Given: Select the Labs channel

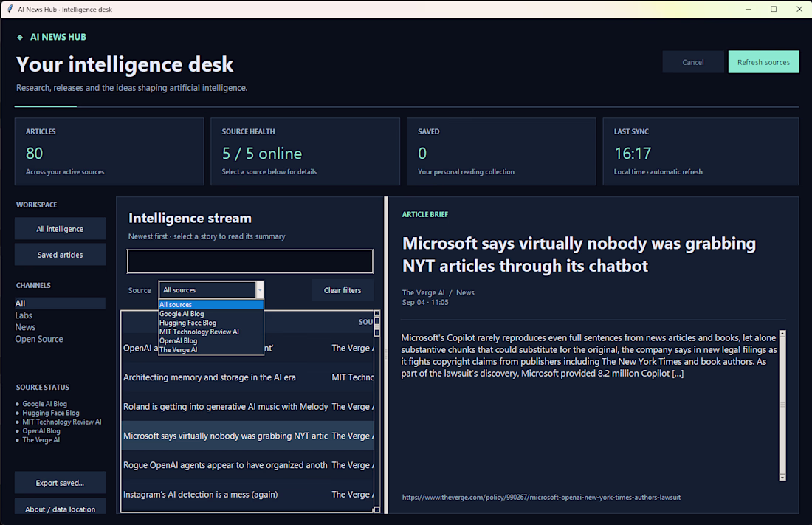Looking at the screenshot, I should coord(60,315).
